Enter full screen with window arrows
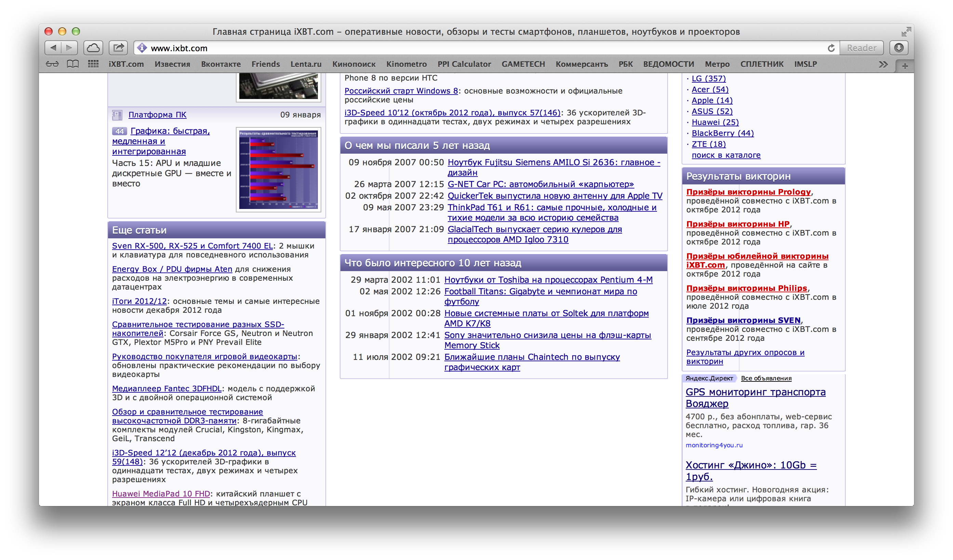 tap(905, 32)
